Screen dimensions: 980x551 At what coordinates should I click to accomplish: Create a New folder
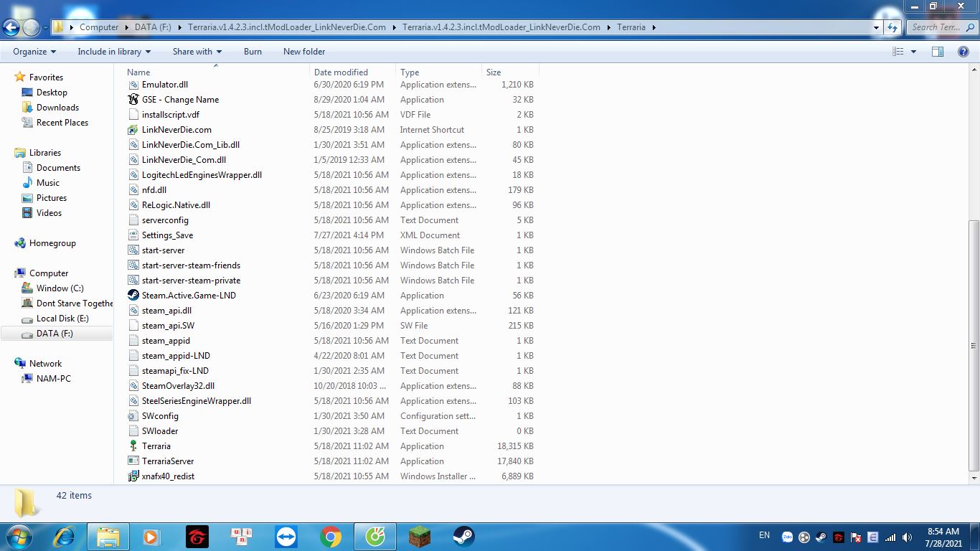304,52
